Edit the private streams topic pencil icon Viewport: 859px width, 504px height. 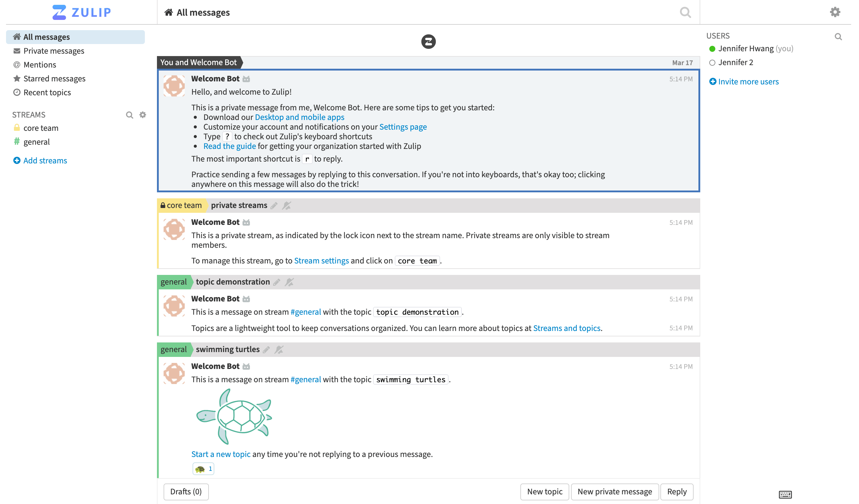(274, 205)
